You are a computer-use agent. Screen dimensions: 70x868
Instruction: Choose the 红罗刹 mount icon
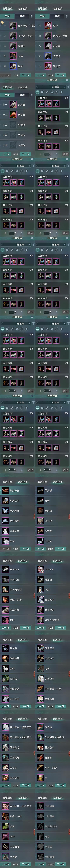[40, 727]
